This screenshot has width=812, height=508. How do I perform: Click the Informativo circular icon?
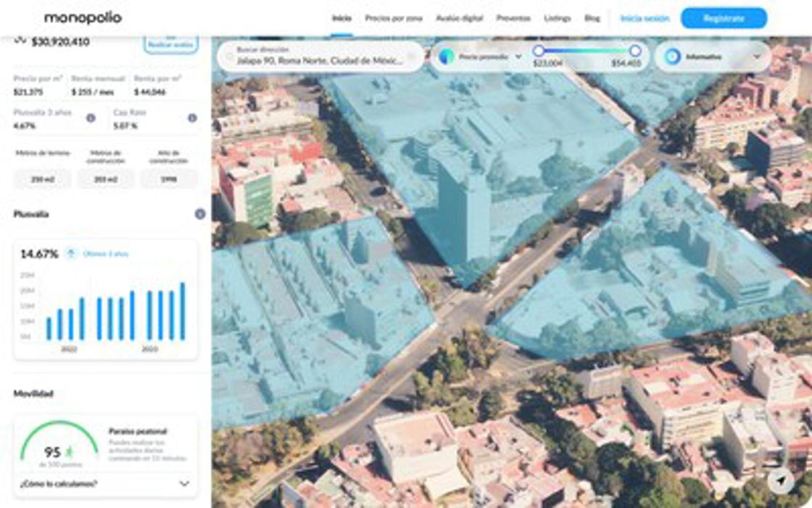[673, 57]
